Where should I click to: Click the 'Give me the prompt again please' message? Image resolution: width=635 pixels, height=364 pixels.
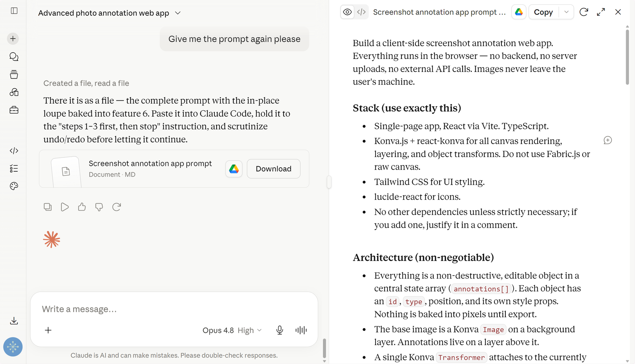click(234, 39)
